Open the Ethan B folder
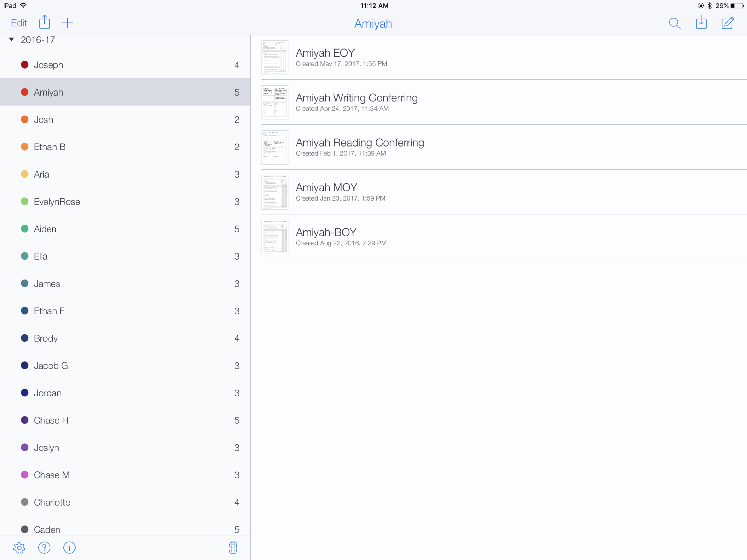 125,147
